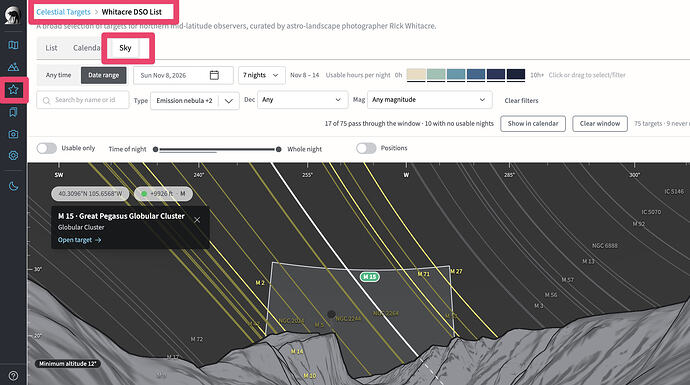Toggle the Positions switch

366,148
